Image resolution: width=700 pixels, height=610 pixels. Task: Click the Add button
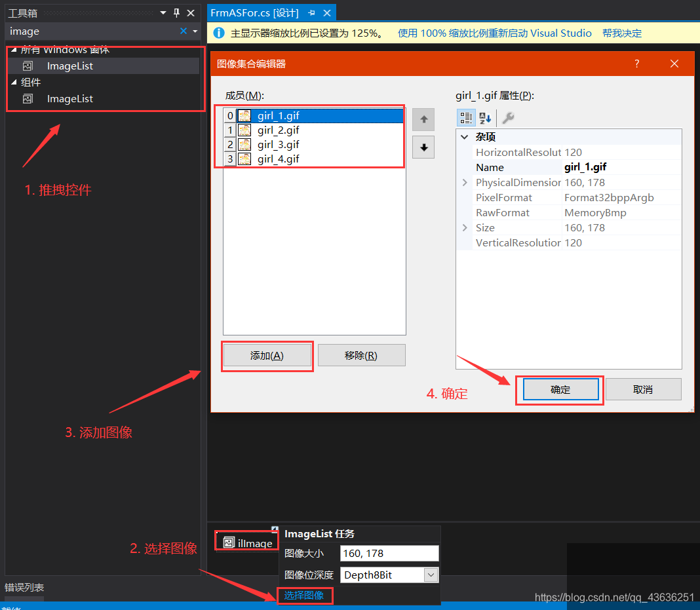coord(267,356)
